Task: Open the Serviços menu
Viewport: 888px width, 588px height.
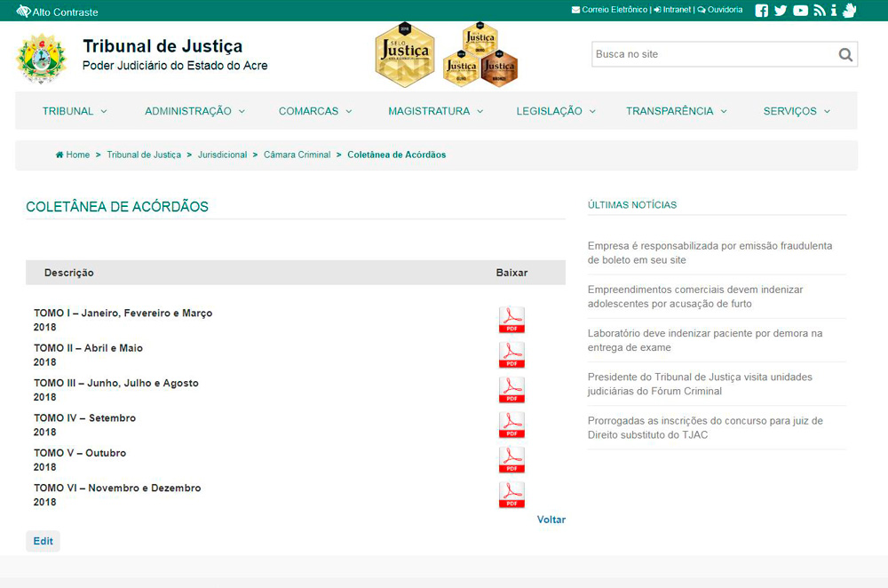Action: pyautogui.click(x=797, y=111)
